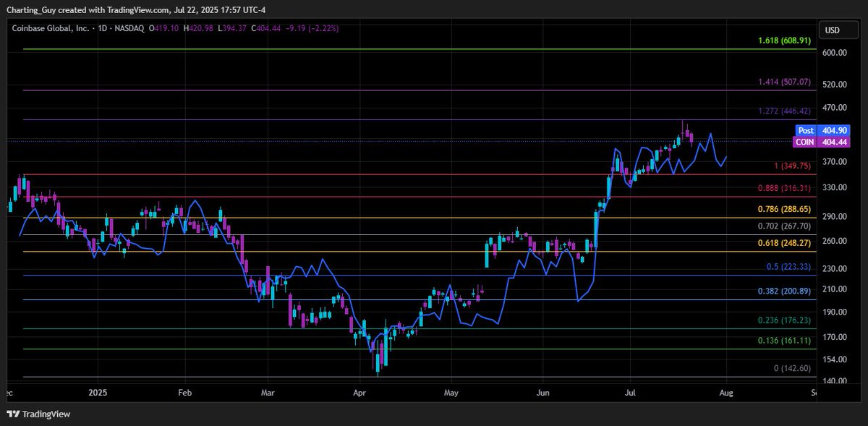Select the 0.786 (288.65) Fibonacci label
Screen dimensions: 868x426
tap(783, 210)
